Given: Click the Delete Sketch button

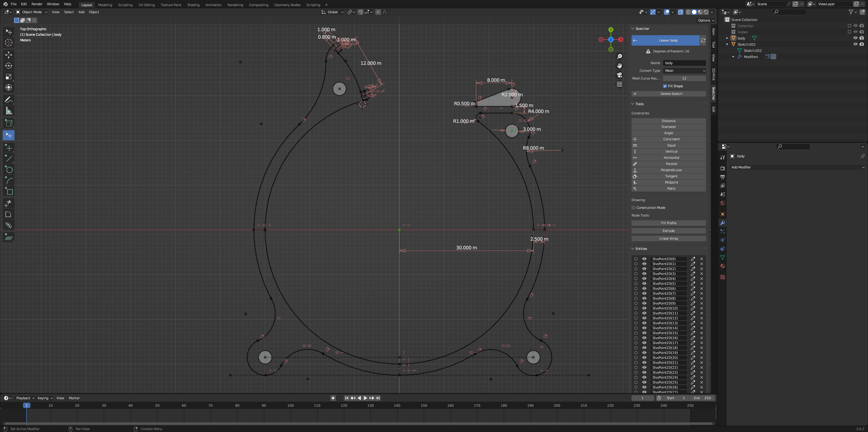Looking at the screenshot, I should tap(669, 94).
